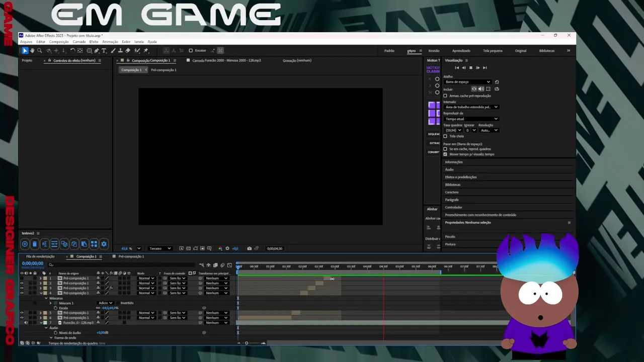644x362 pixels.
Task: Open the Composição menu
Action: [59, 42]
